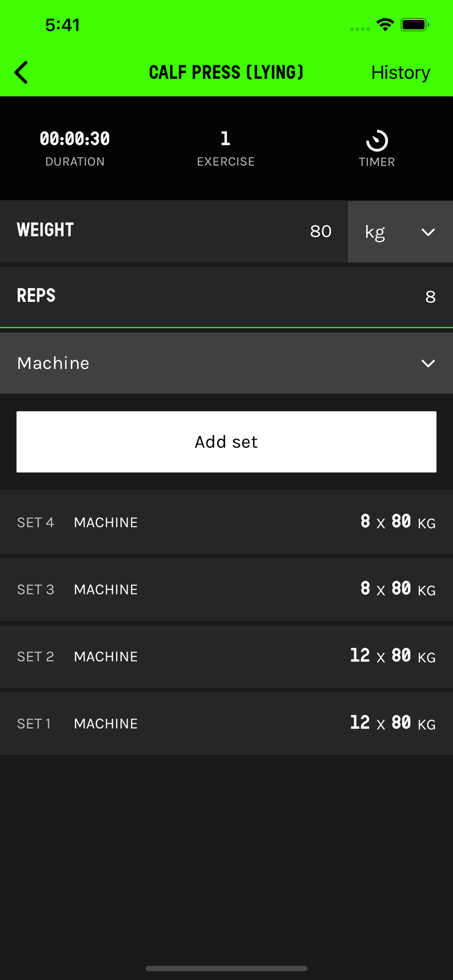Expand the kg unit chevron
The image size is (453, 980).
click(x=428, y=232)
